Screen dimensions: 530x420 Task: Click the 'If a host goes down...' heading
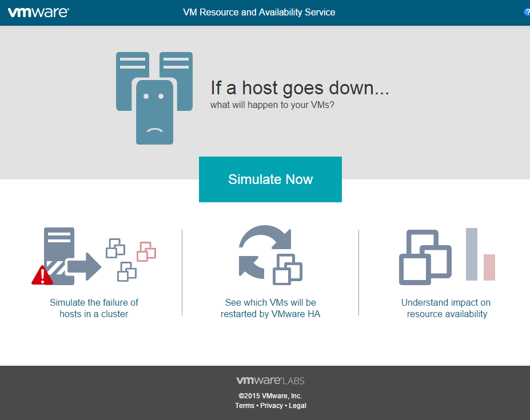(300, 88)
